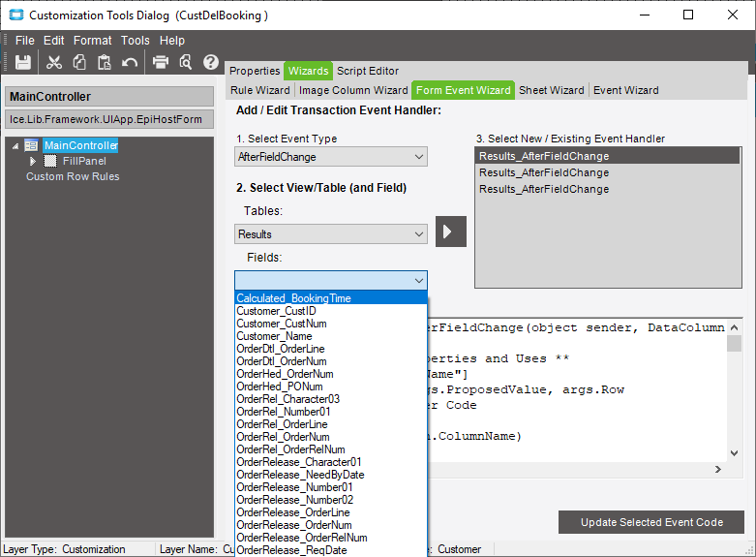
Task: Choose OrderRelease_Character01 field
Action: point(331,461)
